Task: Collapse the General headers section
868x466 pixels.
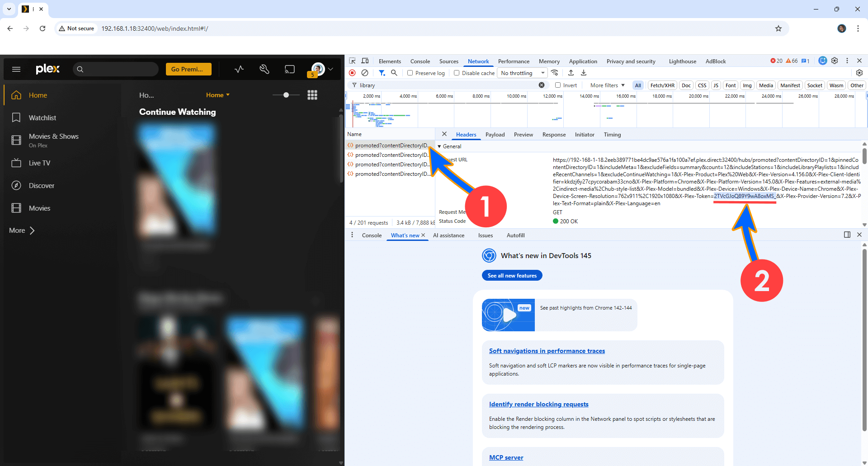Action: (x=439, y=146)
